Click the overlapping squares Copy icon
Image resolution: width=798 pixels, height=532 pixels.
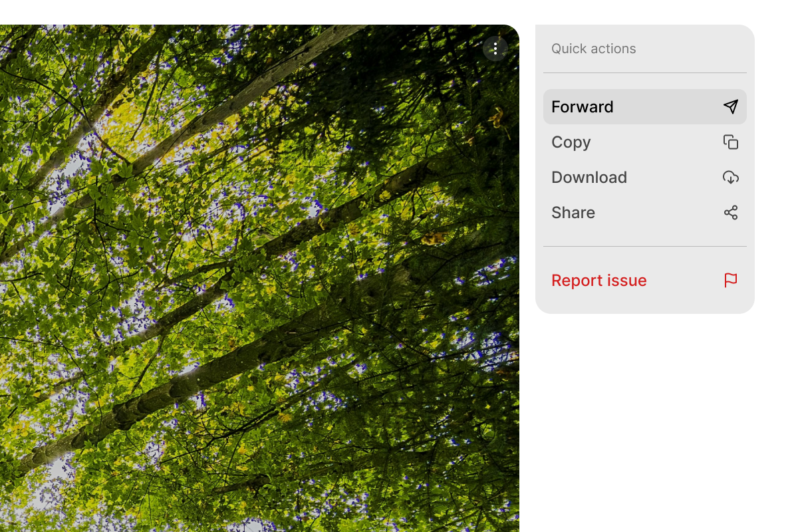tap(731, 142)
